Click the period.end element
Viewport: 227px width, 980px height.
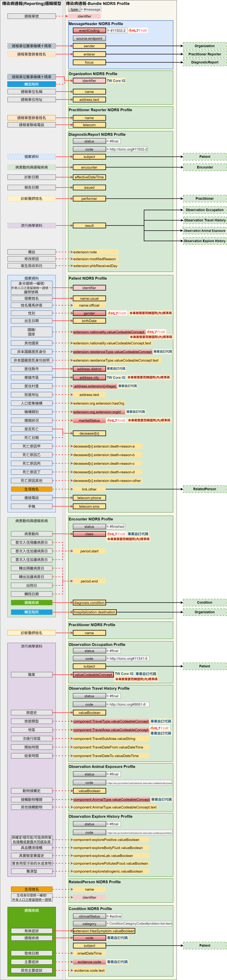click(89, 581)
